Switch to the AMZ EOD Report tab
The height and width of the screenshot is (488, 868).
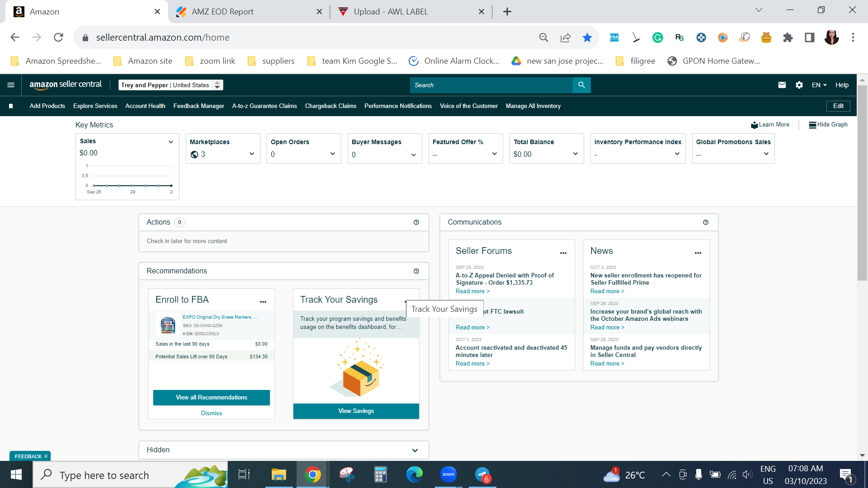[249, 12]
